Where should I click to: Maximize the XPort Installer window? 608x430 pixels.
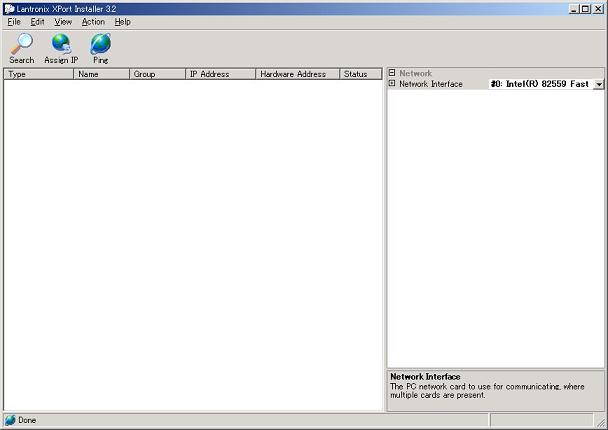click(586, 9)
